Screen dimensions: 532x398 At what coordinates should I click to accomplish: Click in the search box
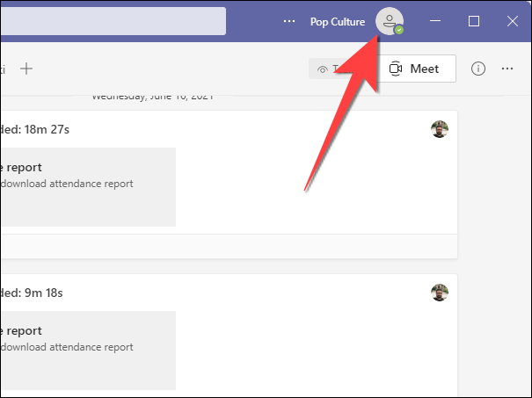[x=113, y=21]
